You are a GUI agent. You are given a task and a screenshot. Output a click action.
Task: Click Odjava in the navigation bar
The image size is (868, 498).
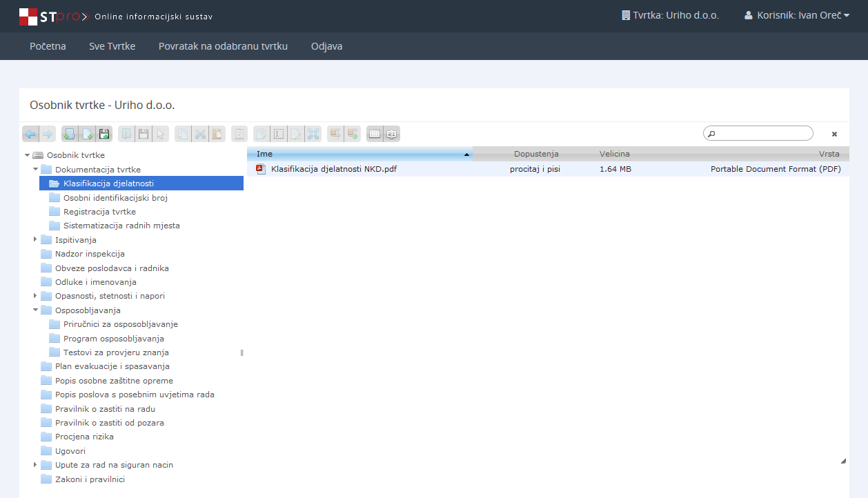[x=326, y=46]
